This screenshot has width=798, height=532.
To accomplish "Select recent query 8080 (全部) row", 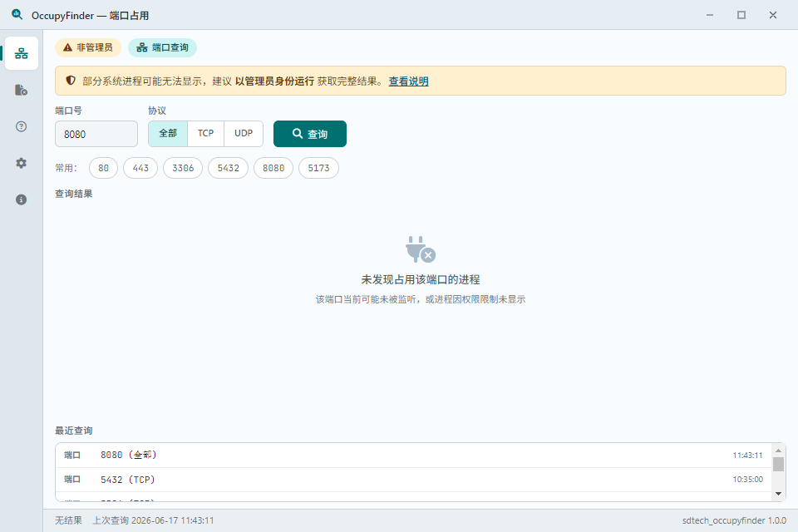I will (413, 456).
